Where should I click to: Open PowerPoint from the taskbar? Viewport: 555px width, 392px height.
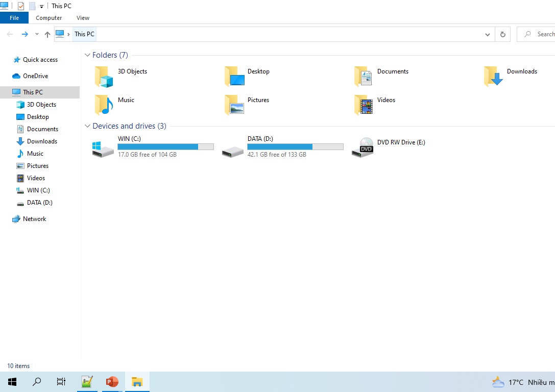(112, 382)
